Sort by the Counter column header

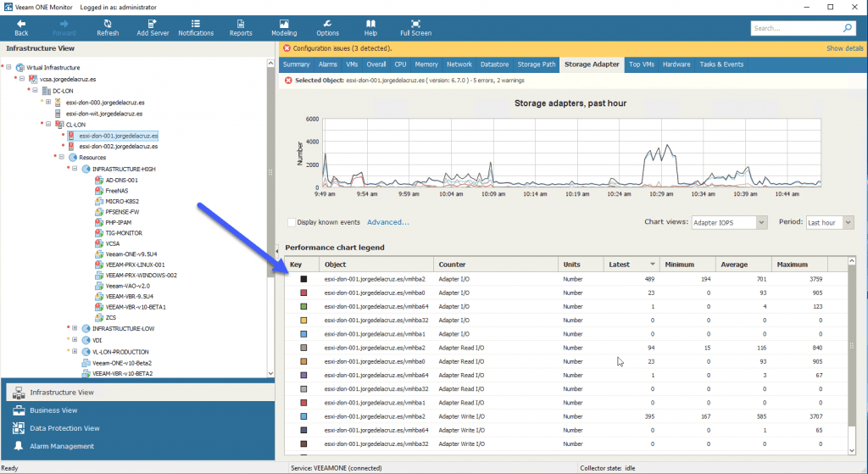[x=495, y=265]
